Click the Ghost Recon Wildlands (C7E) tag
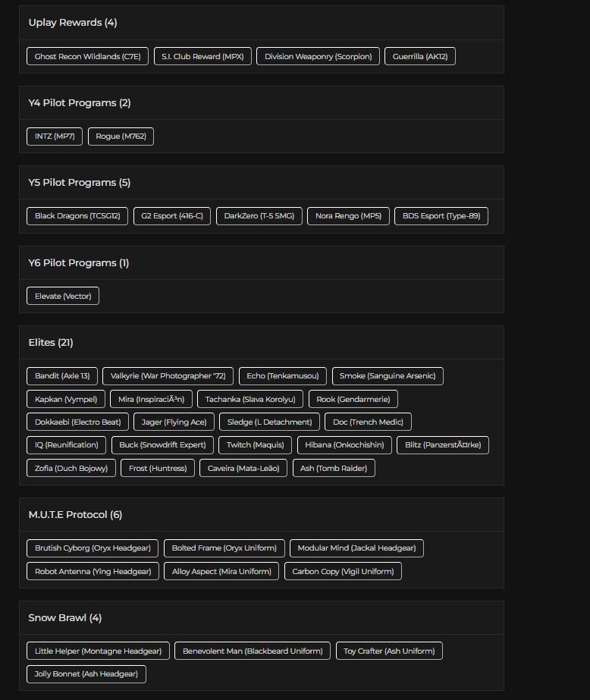590x700 pixels. (x=87, y=57)
